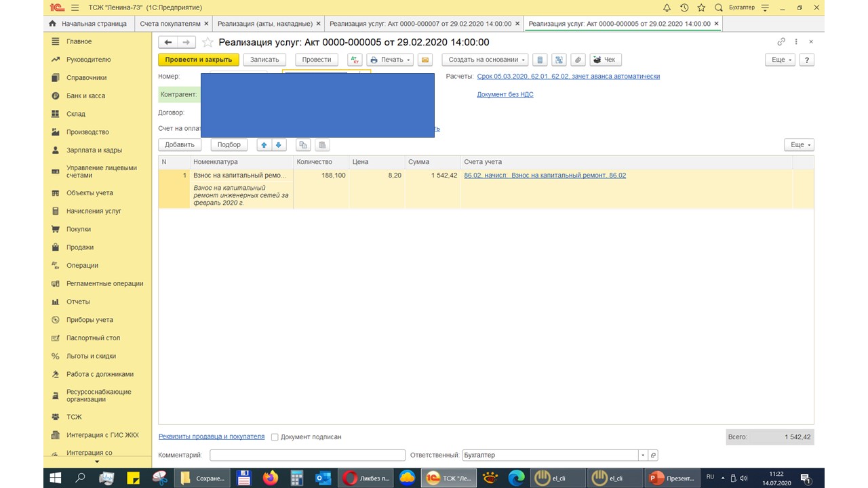Viewport: 868px width, 488px height.
Task: Open the Зарплата и кадры section
Action: (94, 150)
